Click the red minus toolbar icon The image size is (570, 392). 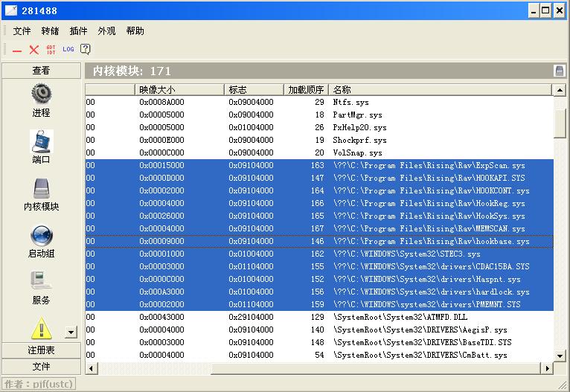17,51
